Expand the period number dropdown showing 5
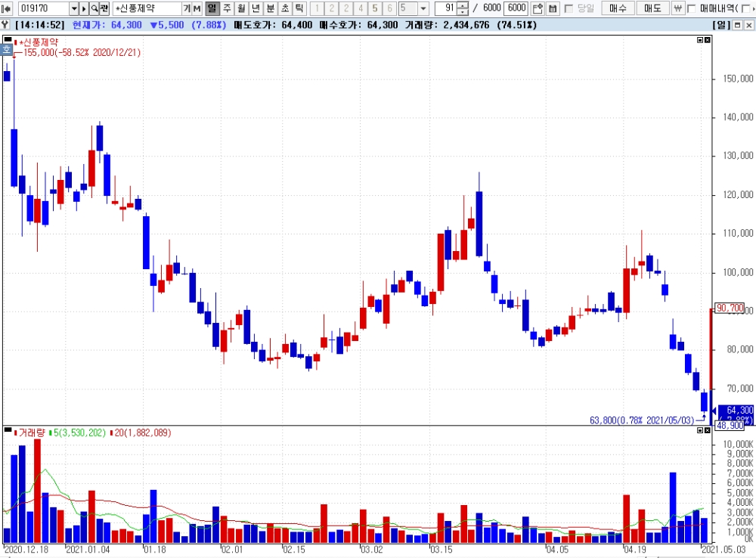The image size is (756, 558). [x=423, y=8]
